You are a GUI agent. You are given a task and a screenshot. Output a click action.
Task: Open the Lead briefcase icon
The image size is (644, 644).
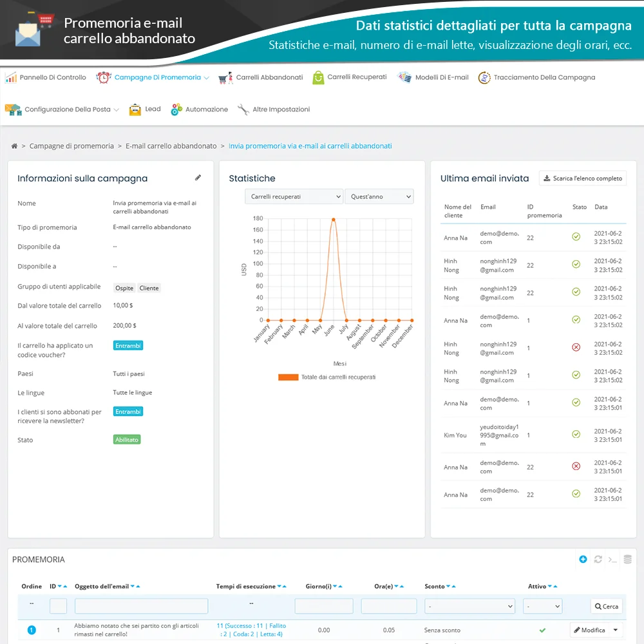(x=134, y=109)
